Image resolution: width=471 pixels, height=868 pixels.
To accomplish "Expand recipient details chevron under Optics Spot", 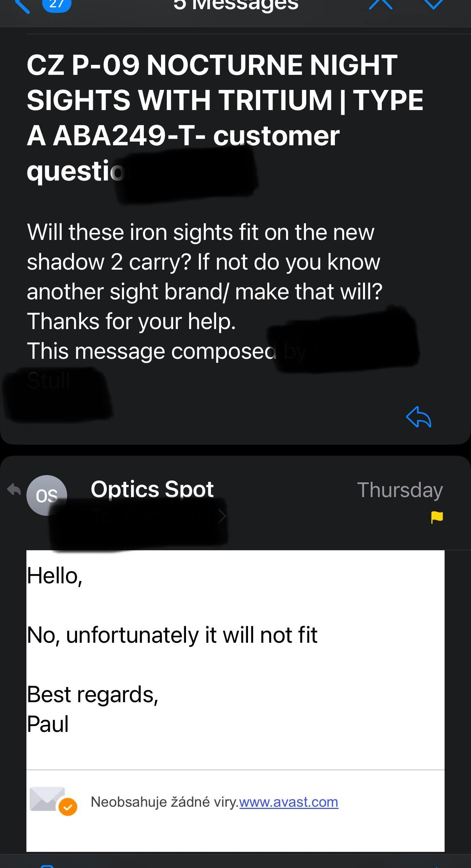I will pyautogui.click(x=222, y=516).
